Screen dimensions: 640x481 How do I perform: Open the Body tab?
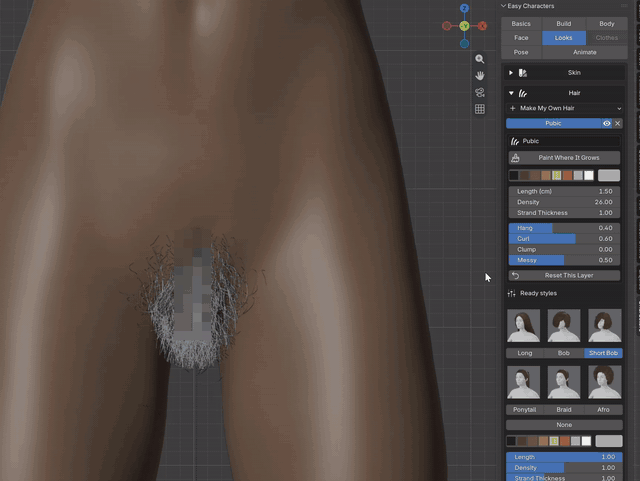coord(607,24)
